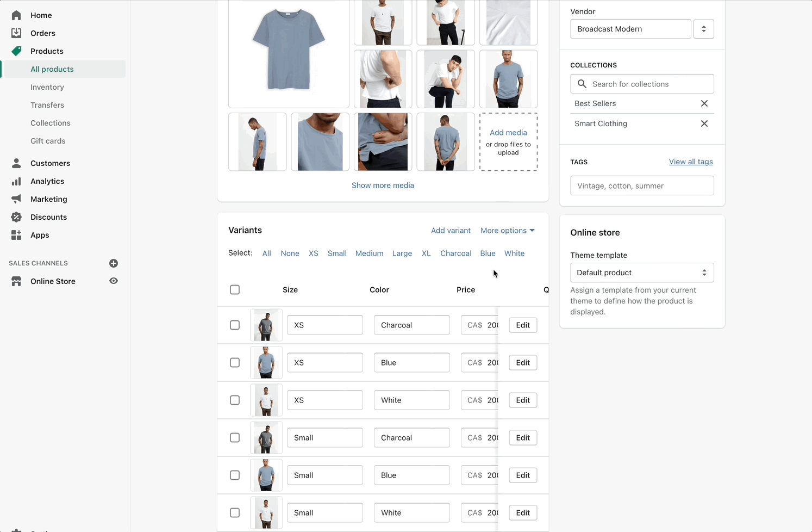The width and height of the screenshot is (812, 532).
Task: Check the XS Charcoal variant checkbox
Action: pos(235,325)
